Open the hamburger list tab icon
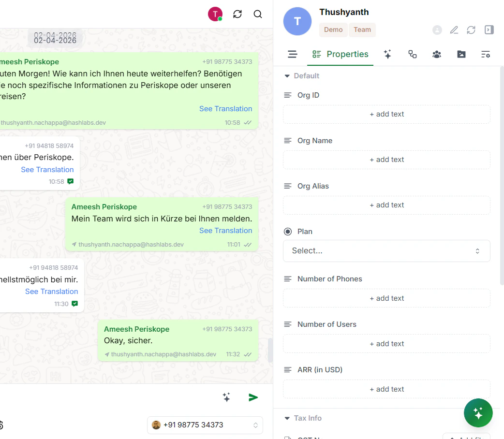Image resolution: width=504 pixels, height=439 pixels. [293, 54]
